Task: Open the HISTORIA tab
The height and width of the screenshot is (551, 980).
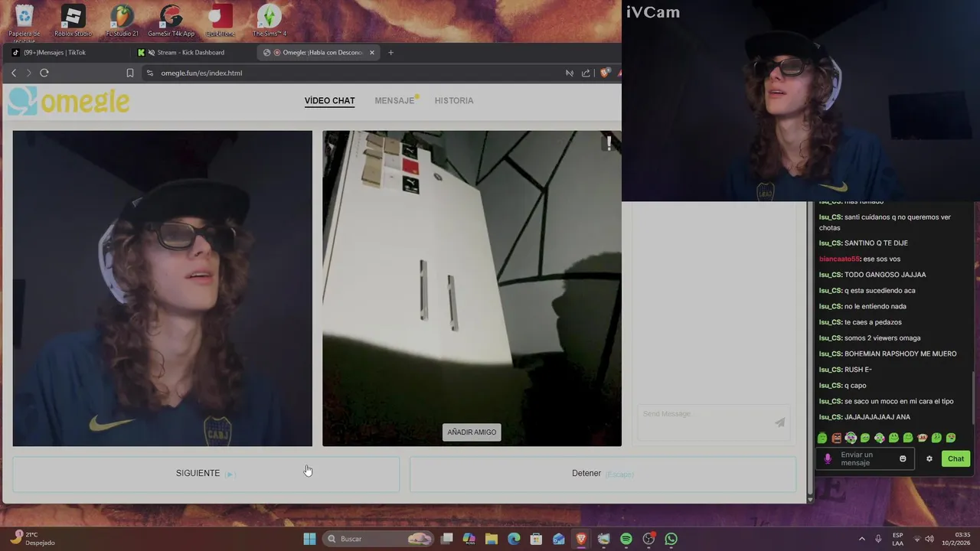Action: (454, 100)
